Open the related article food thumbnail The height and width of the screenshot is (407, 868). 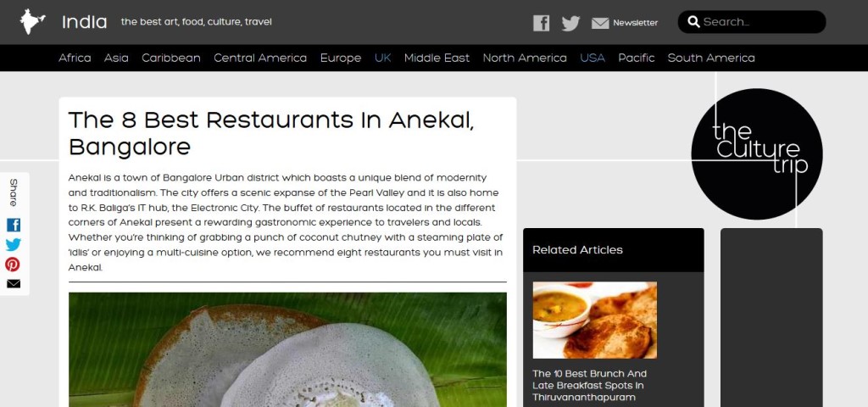coord(594,320)
